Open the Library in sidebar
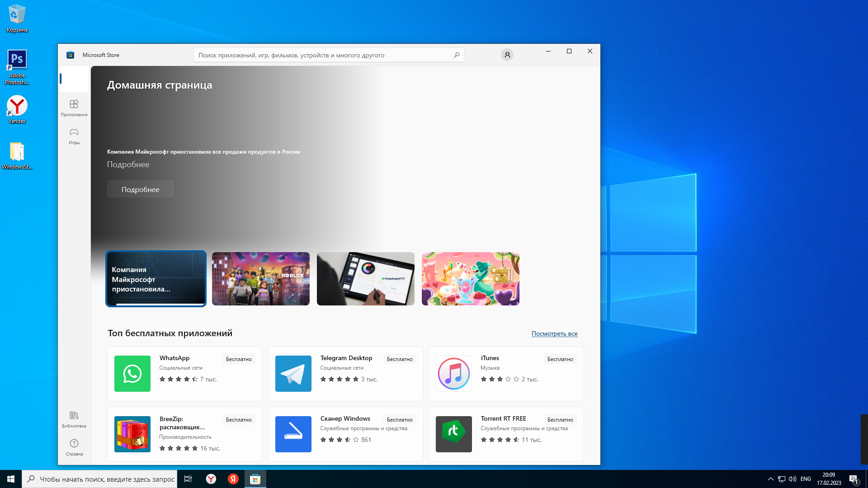The height and width of the screenshot is (488, 868). pos(74,419)
